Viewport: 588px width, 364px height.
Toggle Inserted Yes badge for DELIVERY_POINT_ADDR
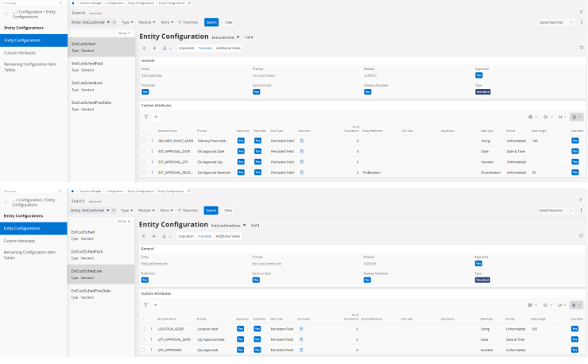[575, 140]
